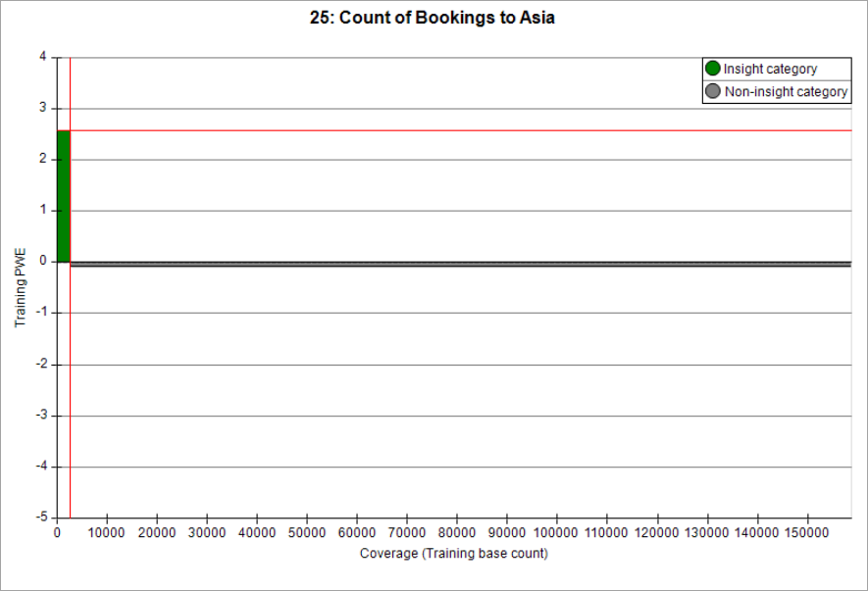
Task: Click the 100000 tick label on x-axis
Action: point(555,532)
